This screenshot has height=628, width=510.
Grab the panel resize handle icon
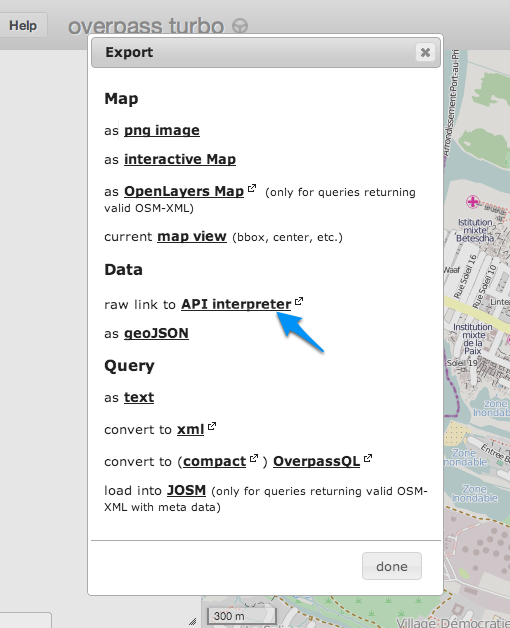coord(193,621)
